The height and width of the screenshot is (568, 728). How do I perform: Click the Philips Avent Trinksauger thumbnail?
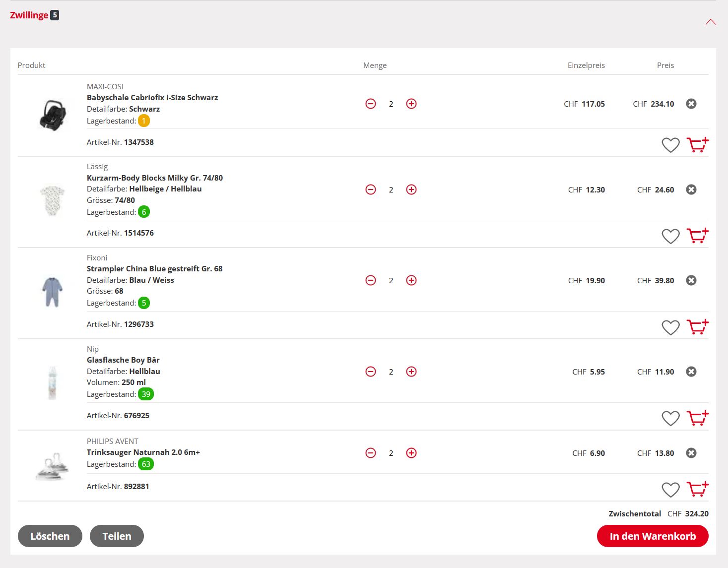pyautogui.click(x=52, y=466)
